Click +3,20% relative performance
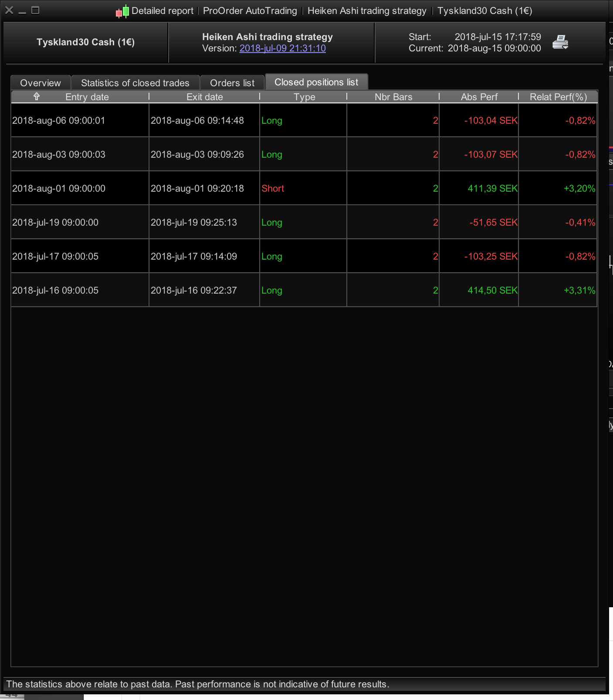Image resolution: width=613 pixels, height=700 pixels. pos(579,189)
